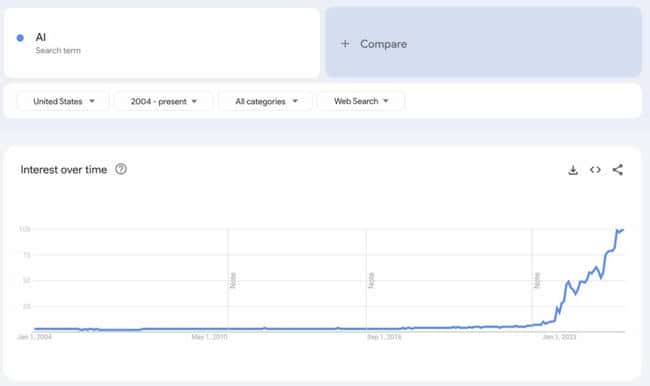
Task: Click the Interest over time heading
Action: click(x=64, y=170)
